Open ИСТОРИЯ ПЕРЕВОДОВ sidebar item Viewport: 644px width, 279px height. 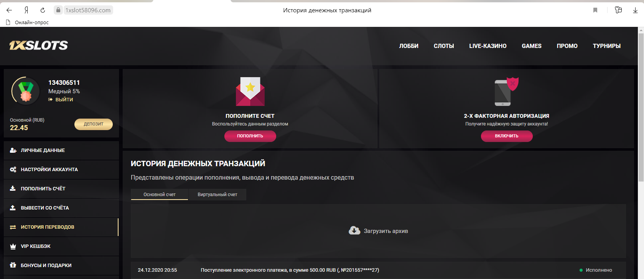click(61, 227)
